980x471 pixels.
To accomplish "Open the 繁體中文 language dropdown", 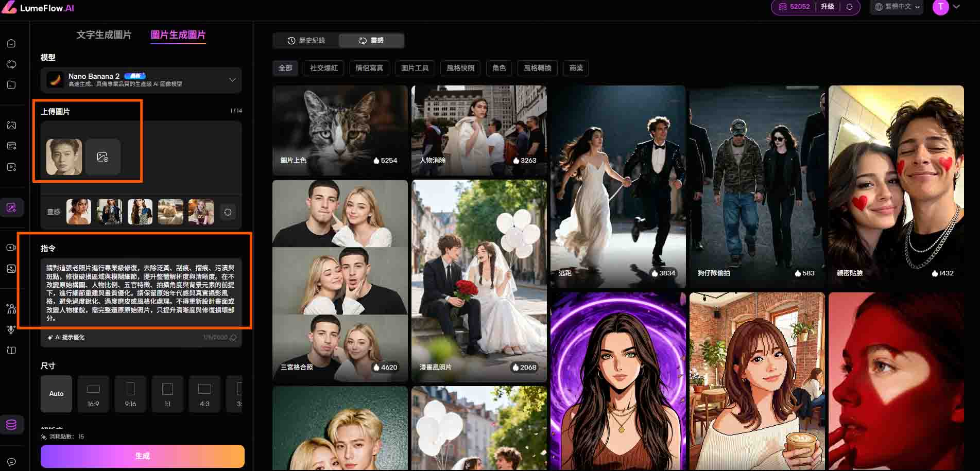I will (x=898, y=7).
